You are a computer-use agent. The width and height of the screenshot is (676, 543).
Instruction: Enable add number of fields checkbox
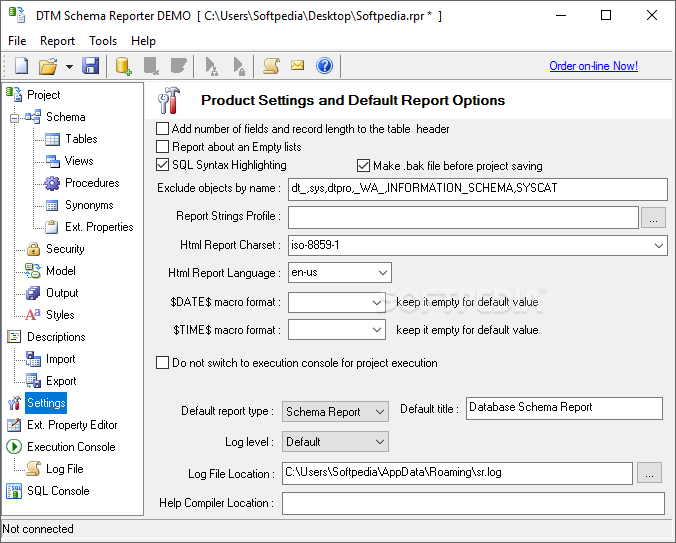click(163, 128)
